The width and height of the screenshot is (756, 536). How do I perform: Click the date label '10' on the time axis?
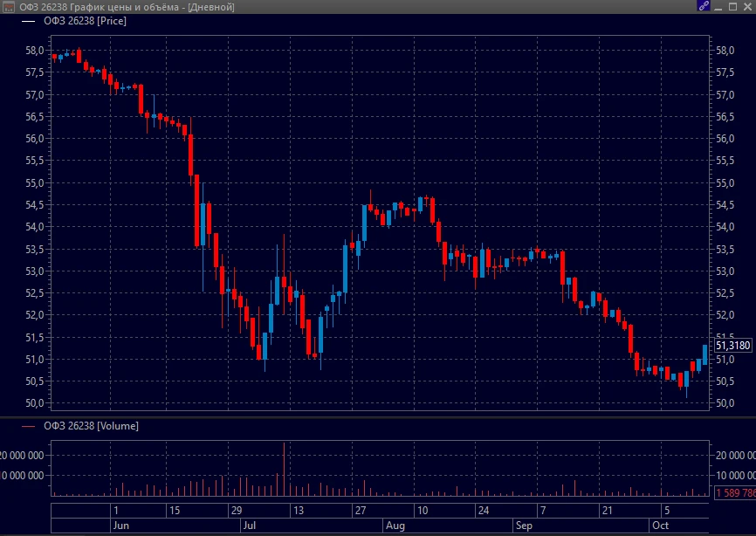tap(423, 511)
